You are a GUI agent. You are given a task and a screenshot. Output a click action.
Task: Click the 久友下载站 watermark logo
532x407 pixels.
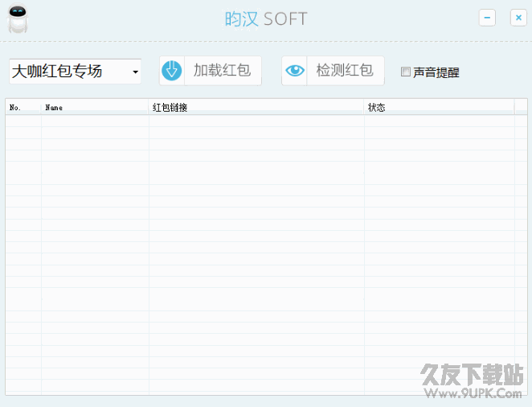click(472, 374)
